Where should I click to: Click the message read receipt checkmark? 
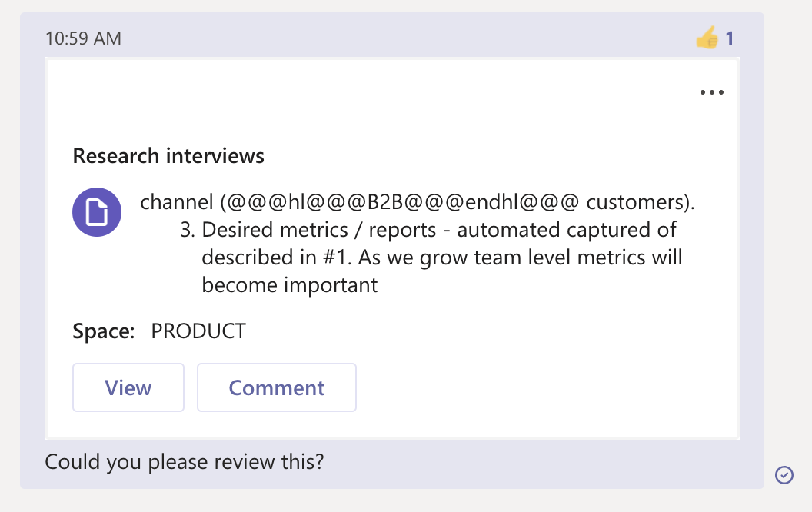tap(784, 475)
